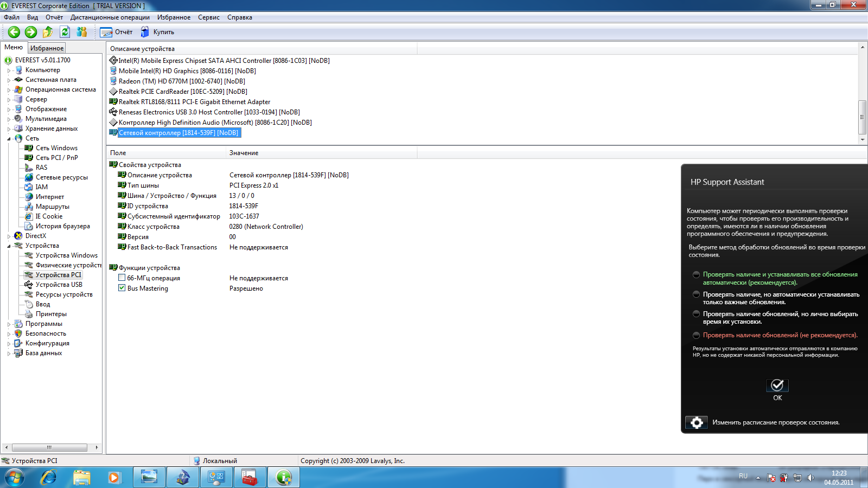Switch to the Меню sidebar tab

pos(14,48)
